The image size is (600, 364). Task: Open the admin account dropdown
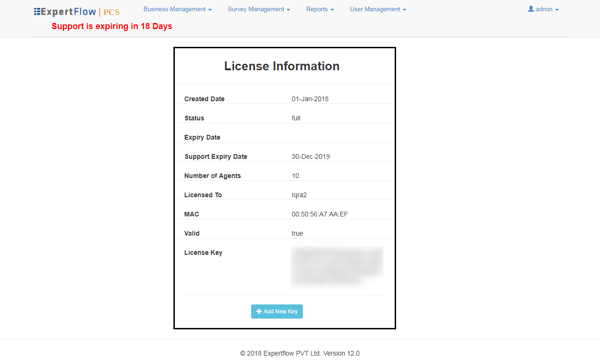tap(543, 8)
